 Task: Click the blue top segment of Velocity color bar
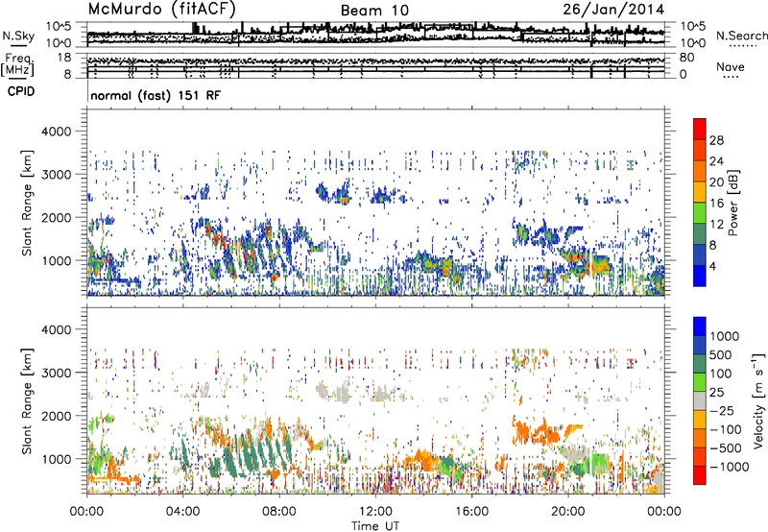pos(700,326)
